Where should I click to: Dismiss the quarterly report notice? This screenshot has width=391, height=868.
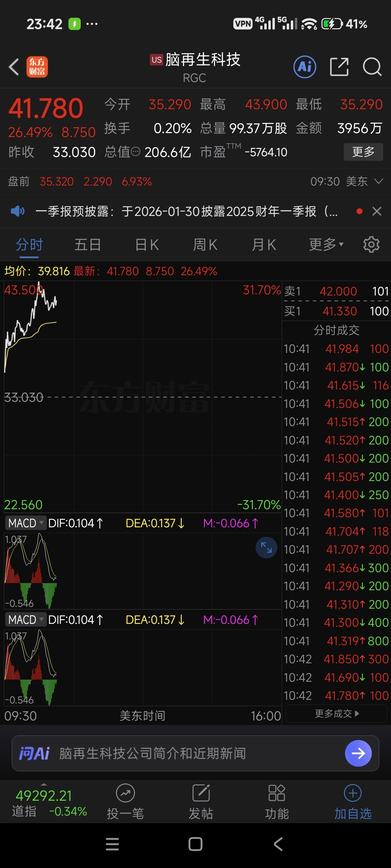click(x=377, y=211)
